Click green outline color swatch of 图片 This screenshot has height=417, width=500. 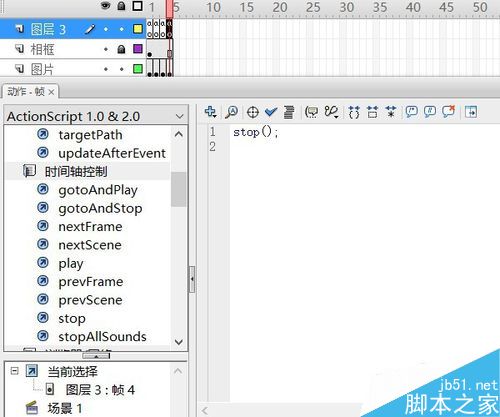[x=137, y=69]
